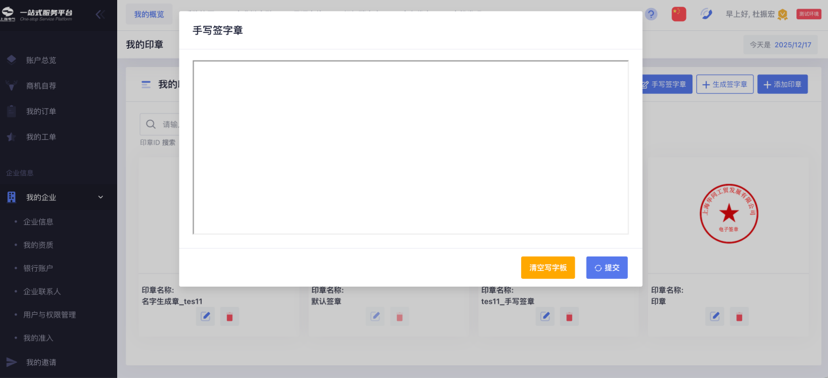Go to 企业信息 submenu item
The image size is (828, 378).
point(39,222)
